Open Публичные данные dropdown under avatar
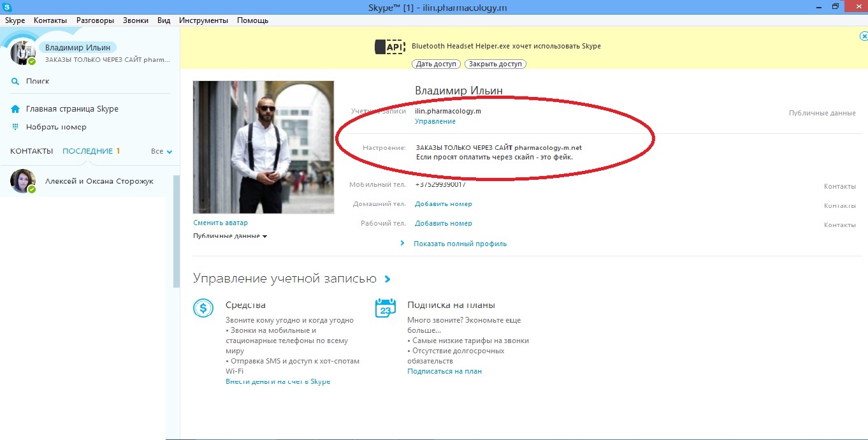 230,236
